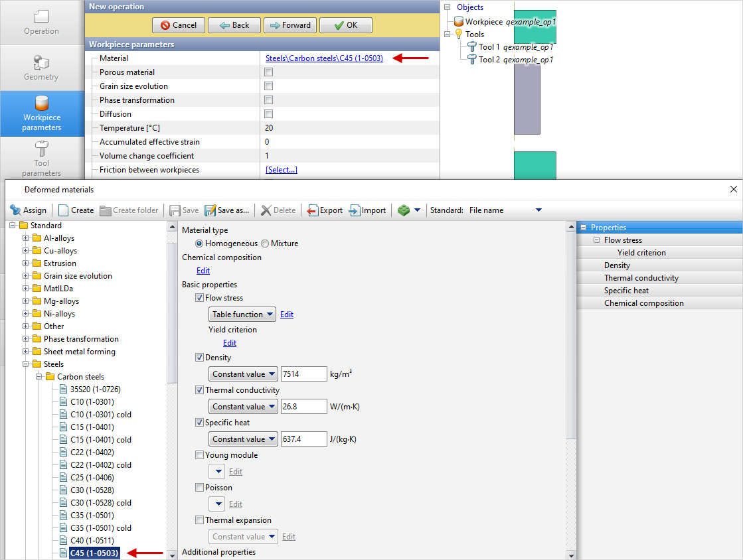Expand the Al-alloys folder
Screen dimensions: 743x560
tap(26, 238)
